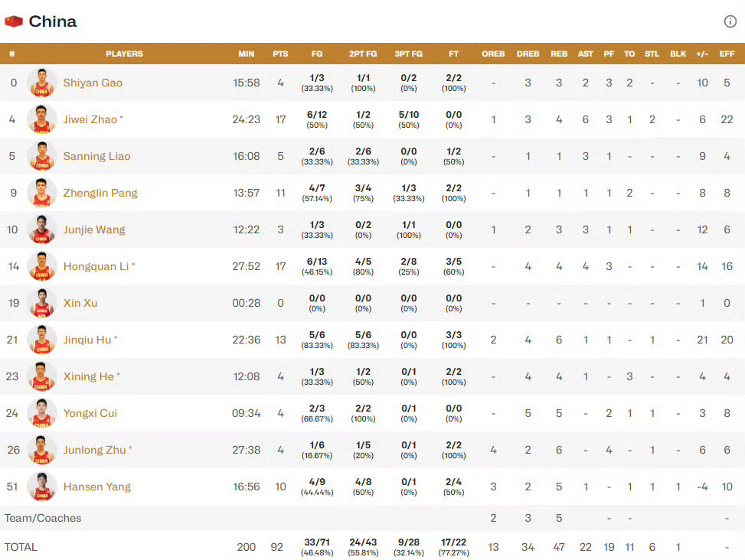The image size is (745, 560).
Task: Click Jiwei Zhao's efficiency value 22
Action: [727, 119]
